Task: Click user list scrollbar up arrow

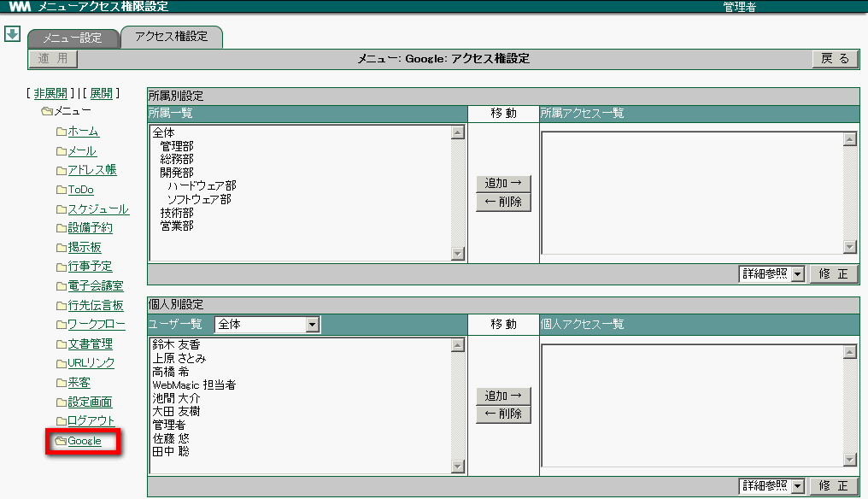Action: click(x=458, y=345)
